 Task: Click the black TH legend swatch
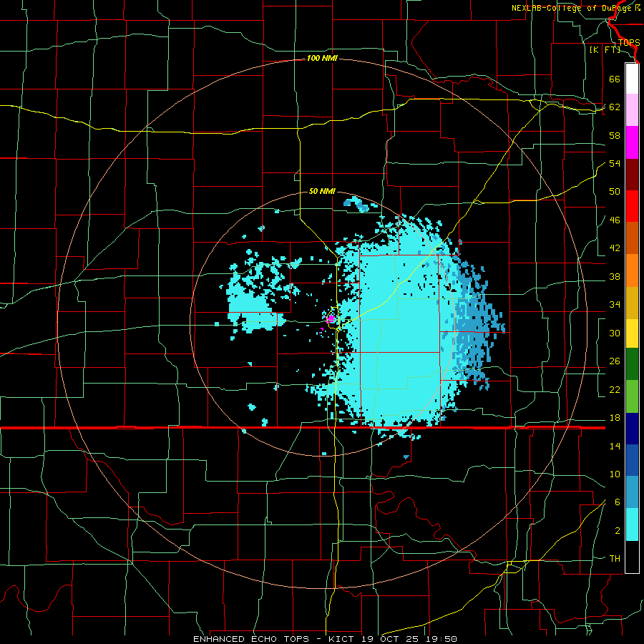coord(632,557)
